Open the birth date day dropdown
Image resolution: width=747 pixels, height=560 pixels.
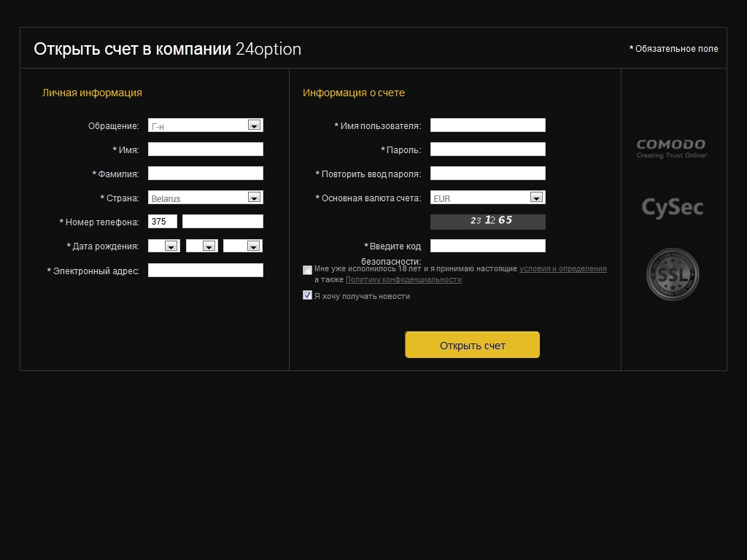(163, 246)
